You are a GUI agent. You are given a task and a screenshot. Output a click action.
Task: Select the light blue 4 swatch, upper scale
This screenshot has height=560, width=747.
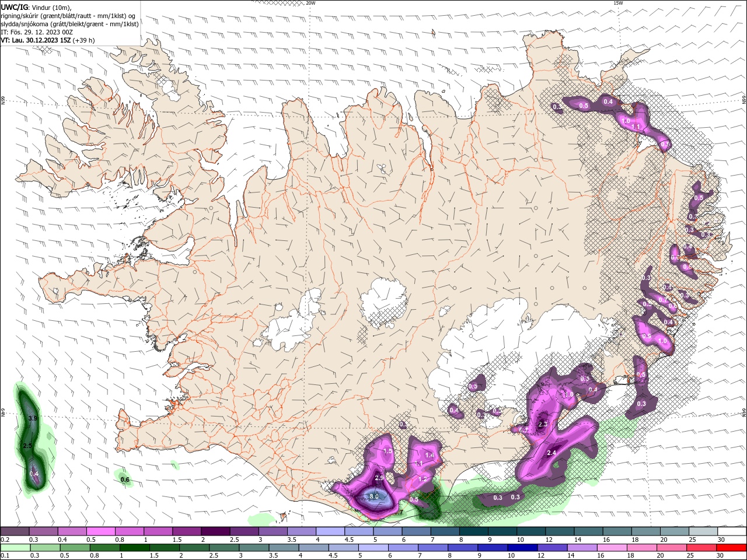330,531
